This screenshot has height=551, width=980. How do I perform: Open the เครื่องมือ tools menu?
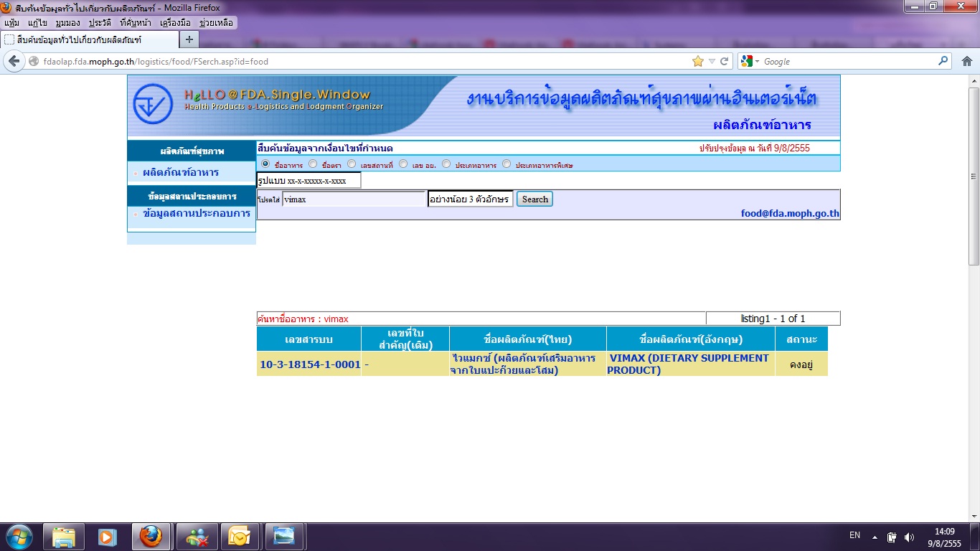tap(176, 23)
